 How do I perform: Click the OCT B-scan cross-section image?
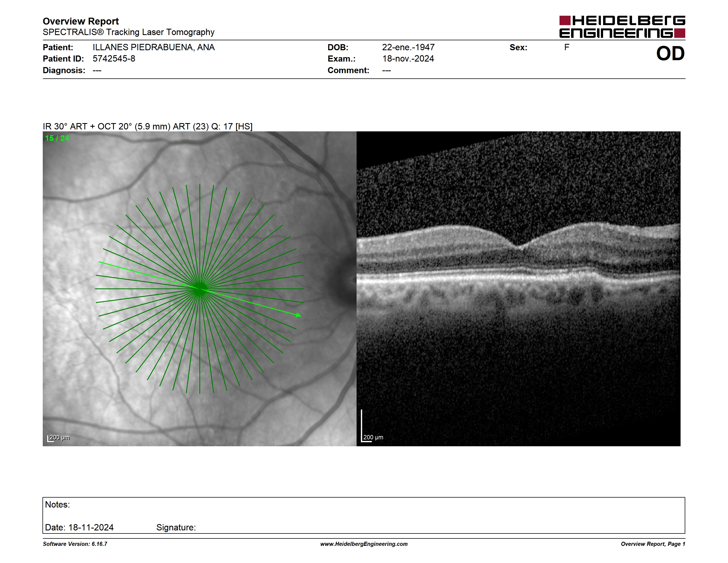(518, 288)
